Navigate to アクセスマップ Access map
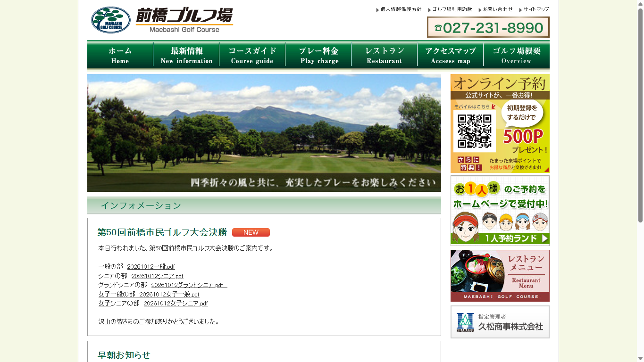Viewport: 644px width, 362px height. 451,55
